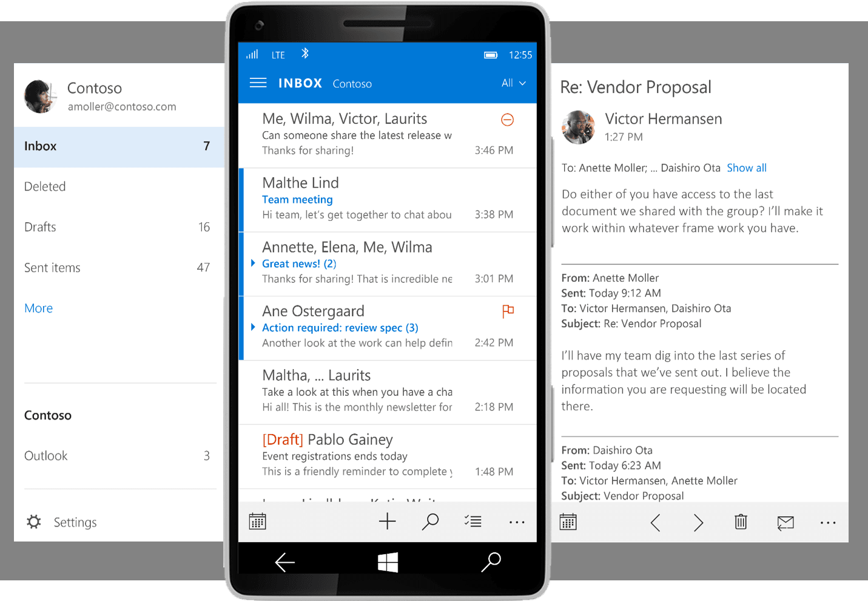
Task: Open Settings with the gear icon
Action: click(x=34, y=521)
